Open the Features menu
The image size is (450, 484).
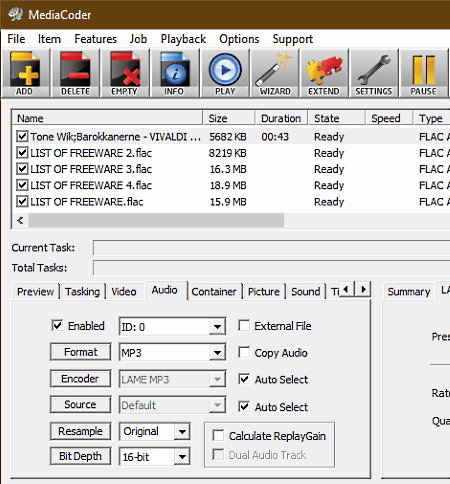[95, 39]
